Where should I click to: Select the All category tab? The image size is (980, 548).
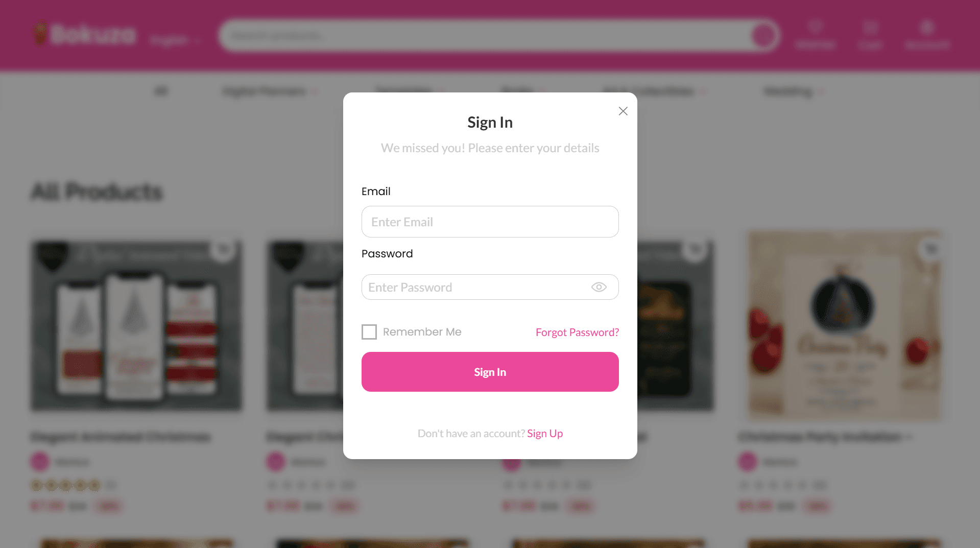160,91
